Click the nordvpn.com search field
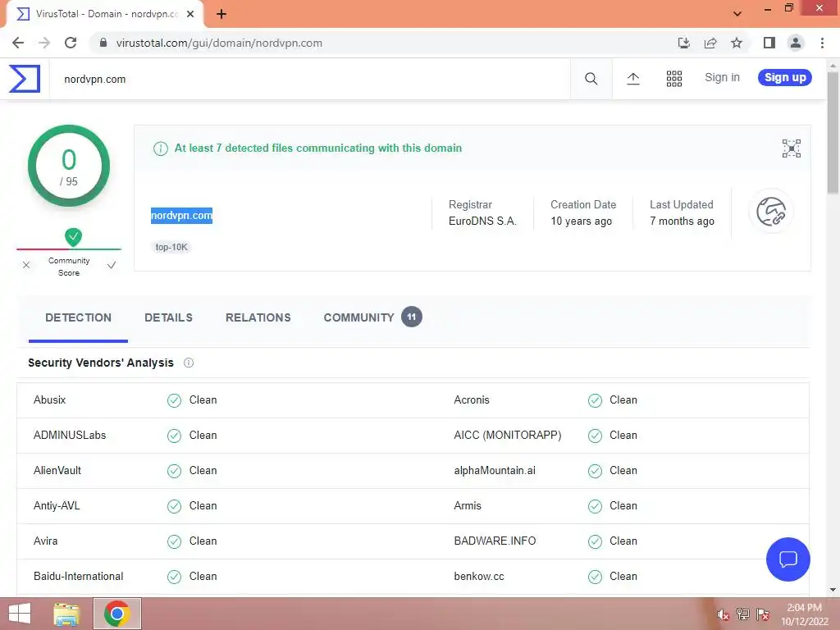 309,80
